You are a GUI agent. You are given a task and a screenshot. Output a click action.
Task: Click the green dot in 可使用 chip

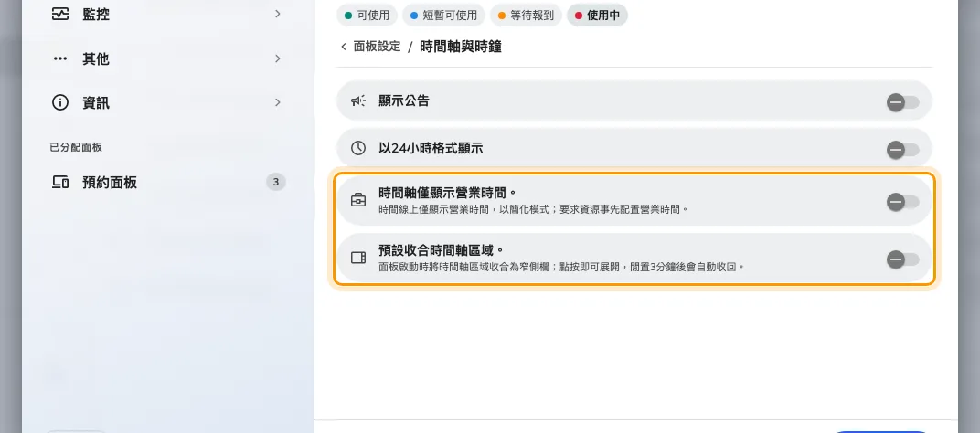[348, 16]
